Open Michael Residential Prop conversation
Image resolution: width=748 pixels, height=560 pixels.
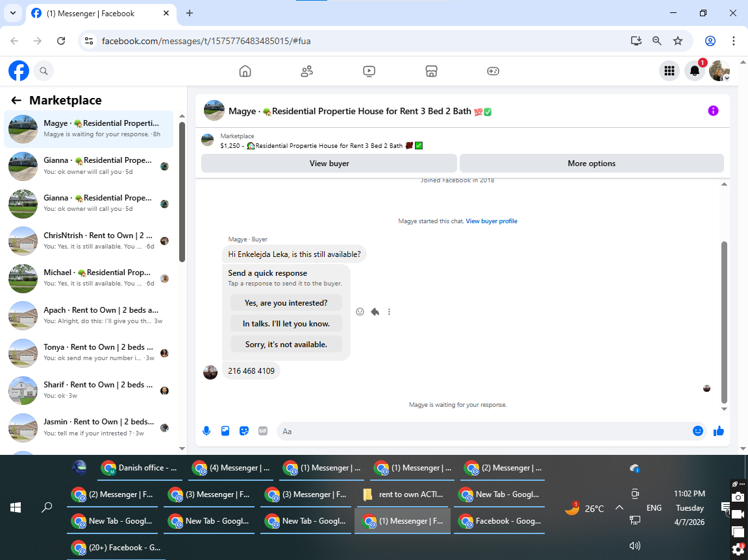point(89,278)
